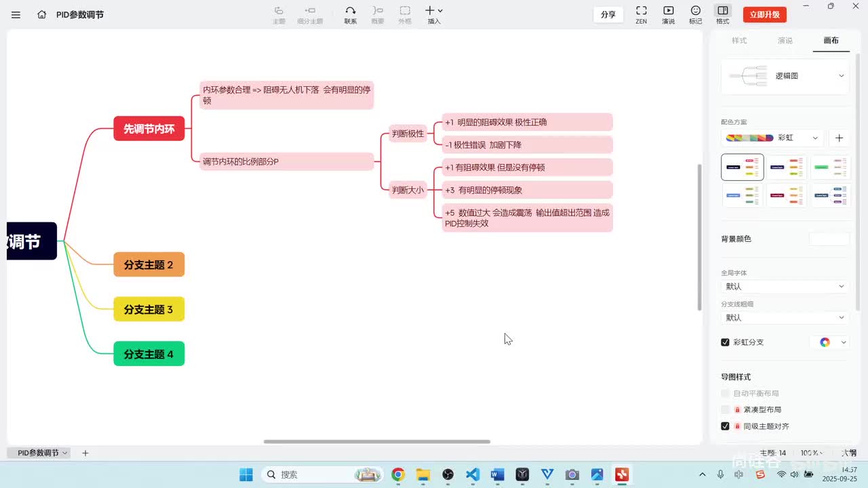Click the red 立即升级 upgrade button
Viewport: 868px width, 488px height.
765,14
